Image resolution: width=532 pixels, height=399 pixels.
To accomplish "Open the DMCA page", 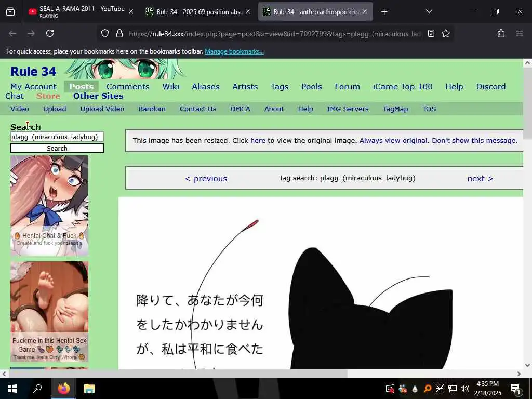I will pos(240,109).
